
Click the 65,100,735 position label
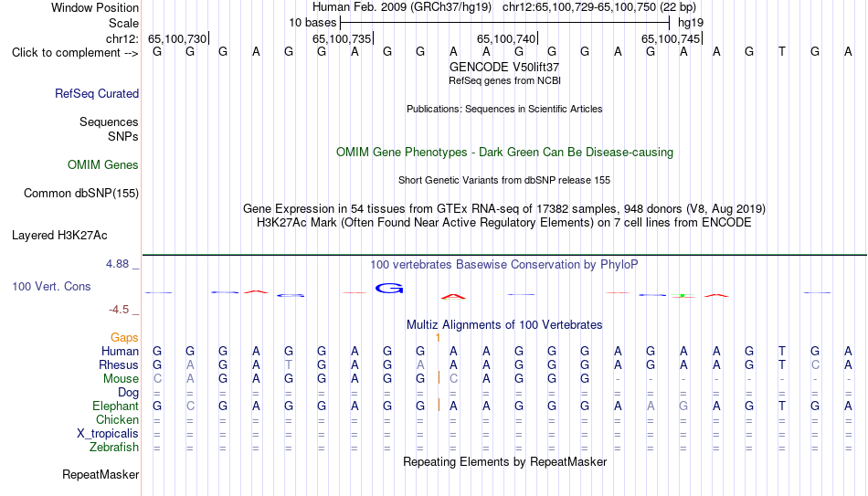(x=342, y=38)
